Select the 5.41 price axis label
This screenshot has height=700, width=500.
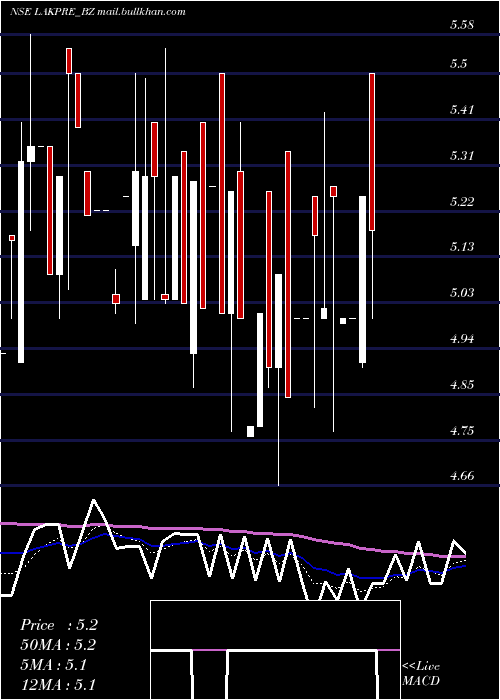click(461, 109)
